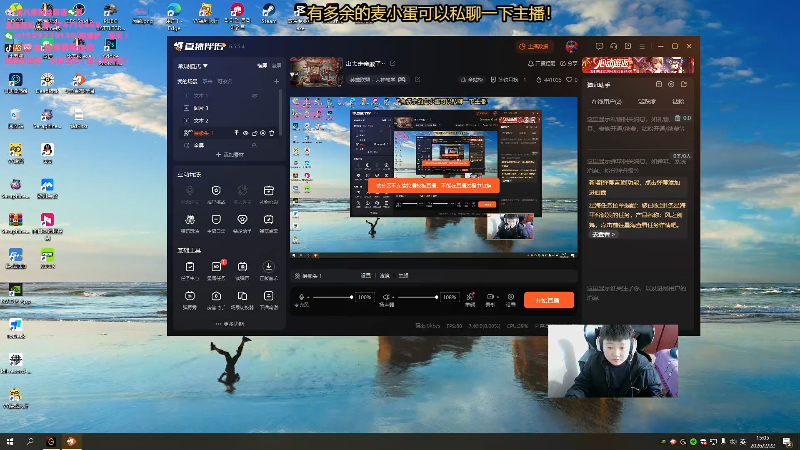Open the Windows taskbar search icon
This screenshot has height=450, width=800.
[x=30, y=441]
